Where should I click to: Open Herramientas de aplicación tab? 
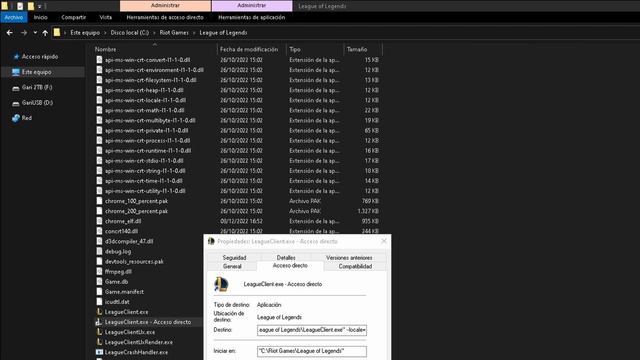point(252,17)
